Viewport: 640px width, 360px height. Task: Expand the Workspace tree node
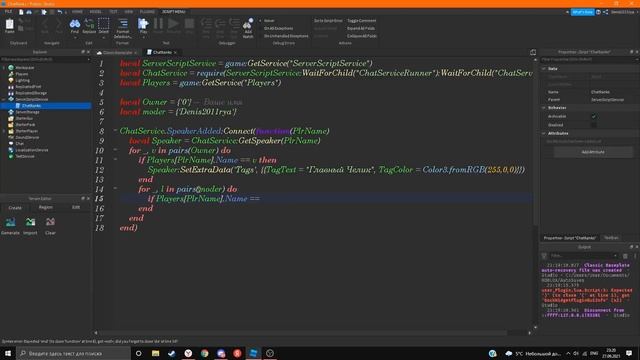pyautogui.click(x=4, y=68)
